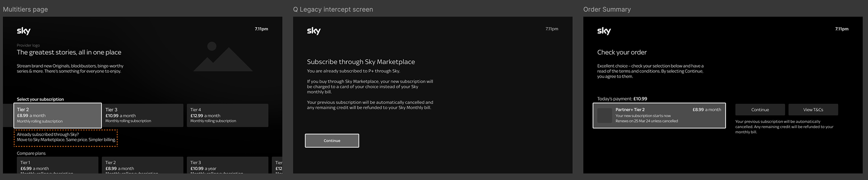868x180 pixels.
Task: Click Continue on Order Summary screen
Action: [760, 110]
